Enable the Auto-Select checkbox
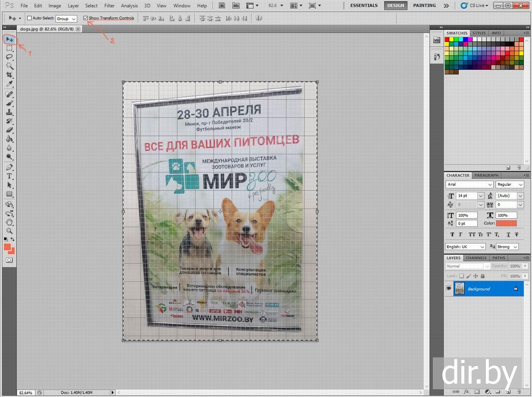532x397 pixels. pyautogui.click(x=29, y=18)
